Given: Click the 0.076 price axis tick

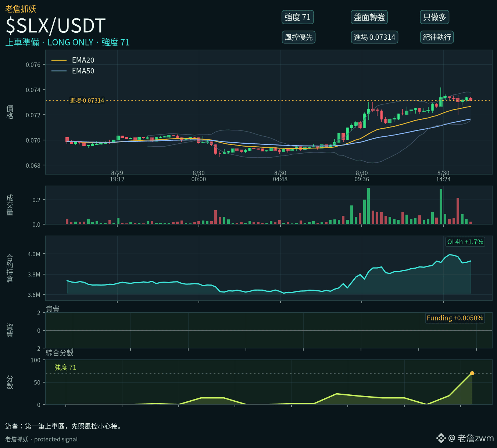Looking at the screenshot, I should [33, 65].
